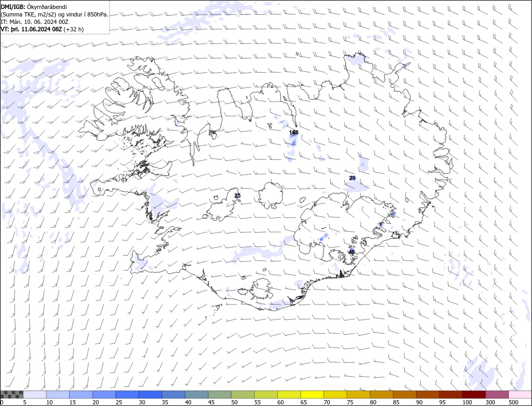Click the 100–300 maroon legend swatch
Screen dimensions: 532x406
[473, 394]
